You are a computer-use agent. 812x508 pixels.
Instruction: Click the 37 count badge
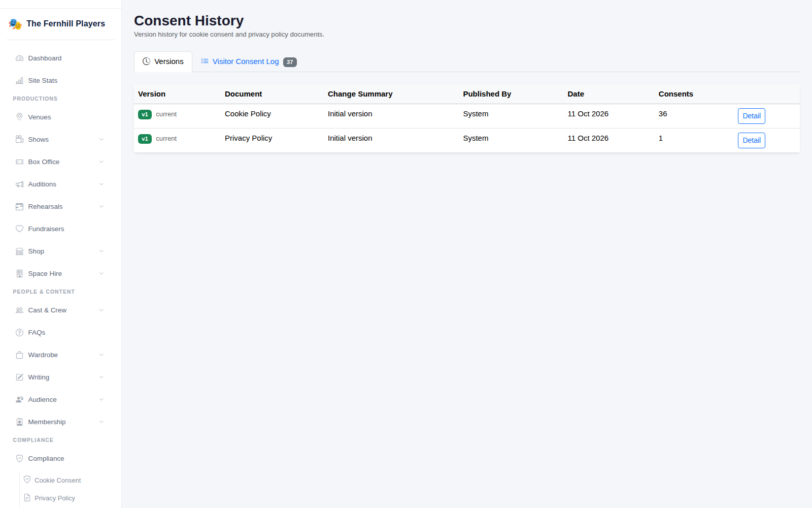[290, 62]
